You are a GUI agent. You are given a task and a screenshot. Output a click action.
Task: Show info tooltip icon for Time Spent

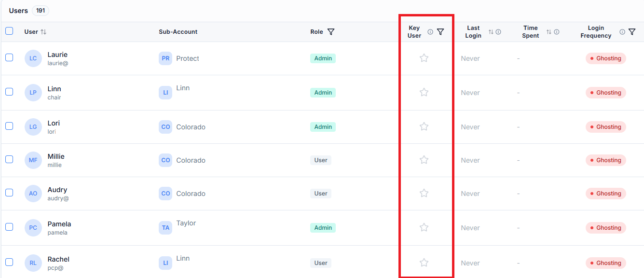pyautogui.click(x=557, y=32)
